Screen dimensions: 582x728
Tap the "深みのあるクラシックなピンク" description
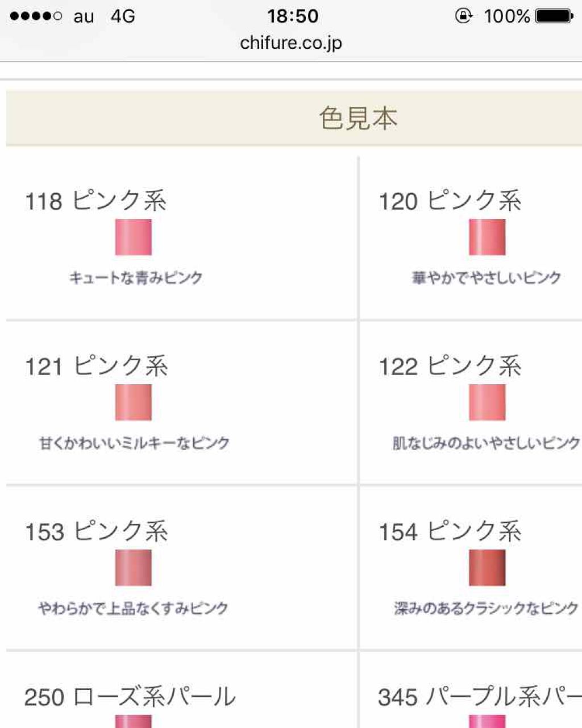(x=486, y=609)
